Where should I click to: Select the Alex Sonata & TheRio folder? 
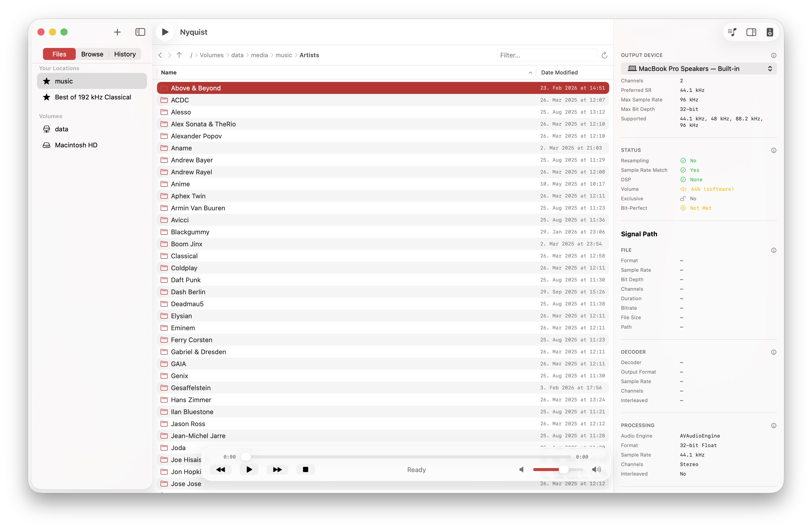point(383,124)
